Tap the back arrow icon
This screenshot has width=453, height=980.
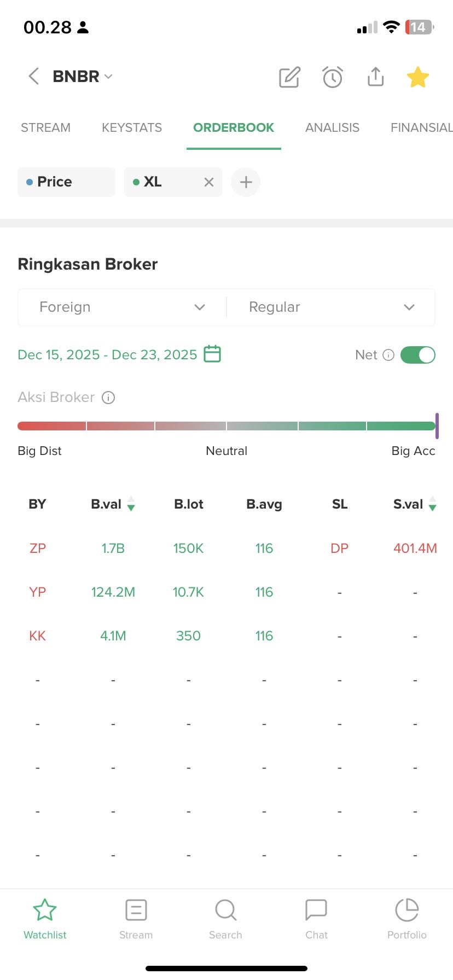coord(34,77)
